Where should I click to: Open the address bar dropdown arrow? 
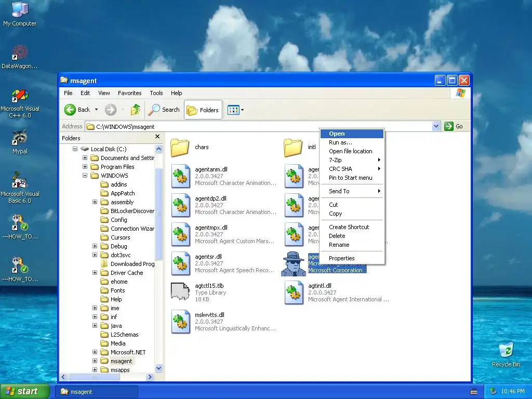(x=436, y=126)
